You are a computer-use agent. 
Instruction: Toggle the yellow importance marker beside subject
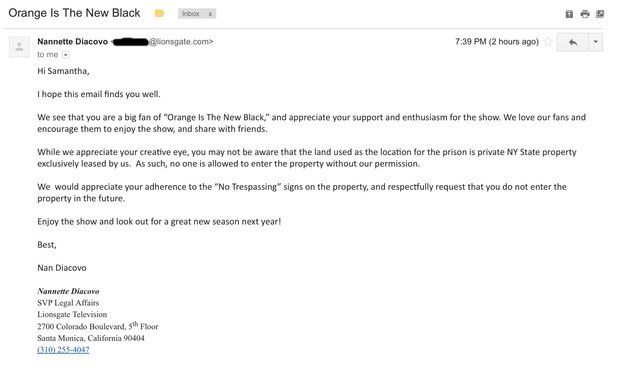[x=159, y=14]
